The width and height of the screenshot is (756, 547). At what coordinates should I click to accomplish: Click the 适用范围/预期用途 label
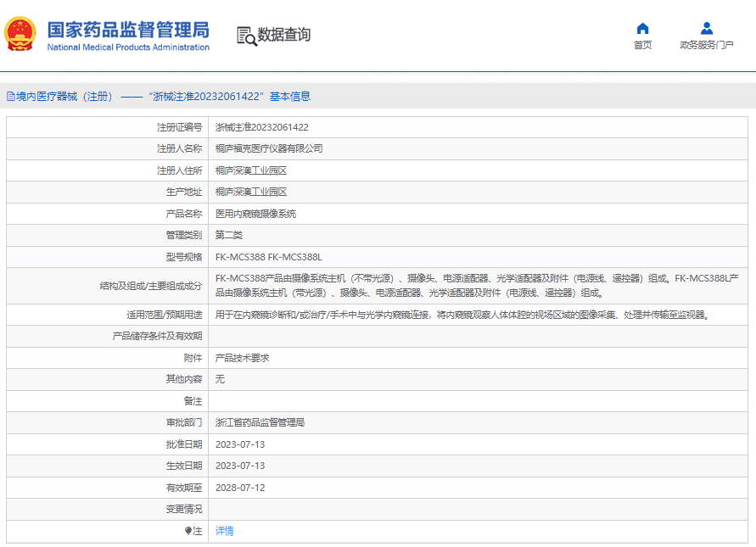(x=165, y=315)
